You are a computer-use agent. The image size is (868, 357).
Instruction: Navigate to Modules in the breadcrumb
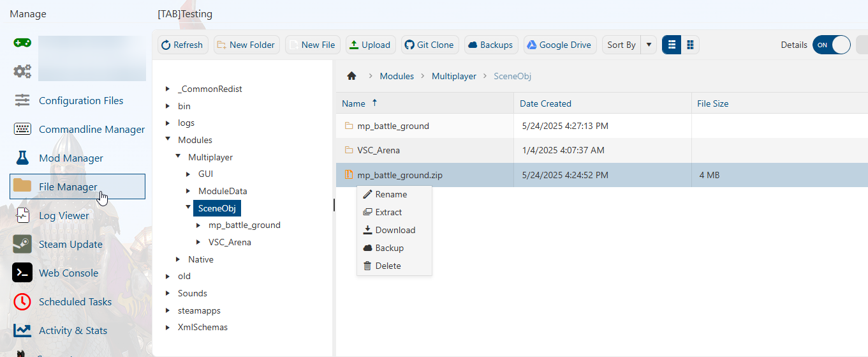(x=397, y=76)
